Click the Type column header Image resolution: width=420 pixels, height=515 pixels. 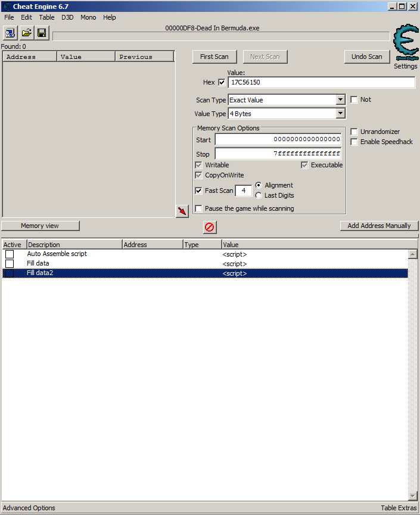point(203,245)
